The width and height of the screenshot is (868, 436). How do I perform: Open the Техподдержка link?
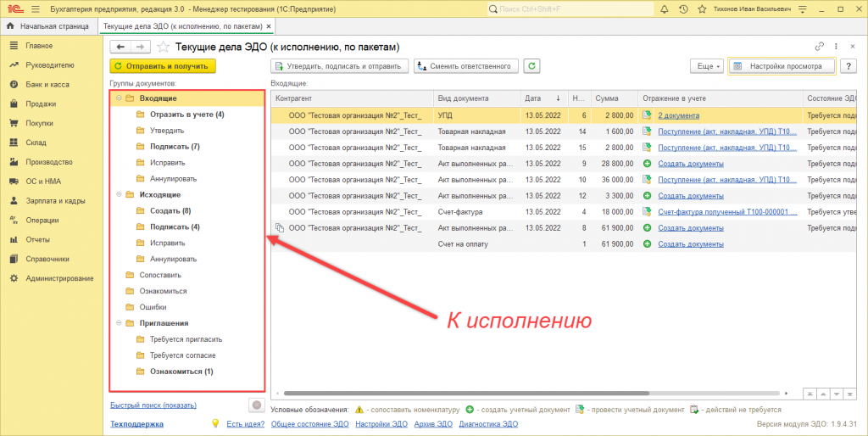coord(136,424)
